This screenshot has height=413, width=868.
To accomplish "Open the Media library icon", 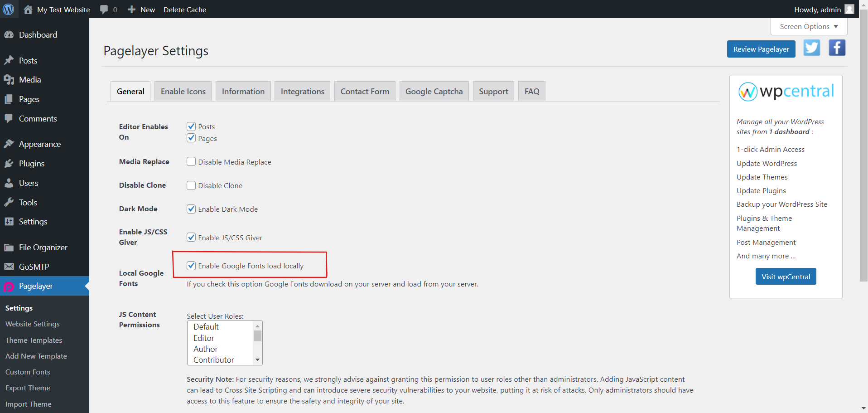I will click(10, 79).
